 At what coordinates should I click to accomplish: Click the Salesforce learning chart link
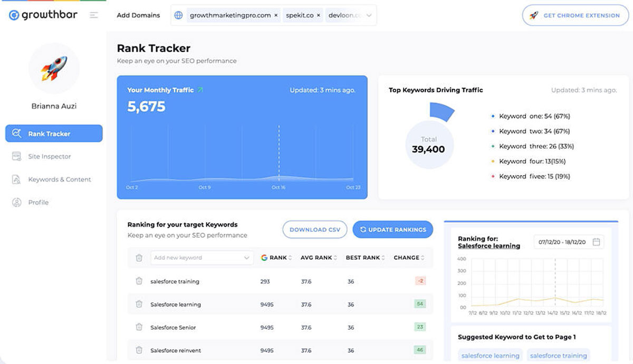[x=489, y=246]
